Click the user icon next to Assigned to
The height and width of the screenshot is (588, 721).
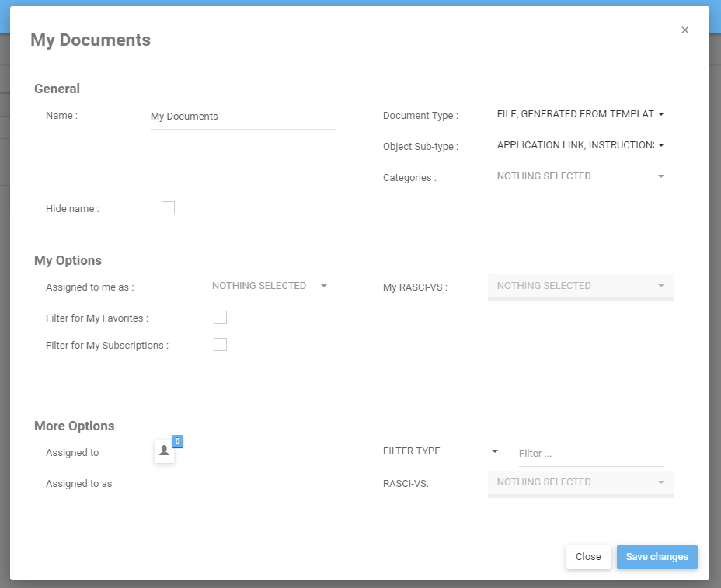(164, 451)
